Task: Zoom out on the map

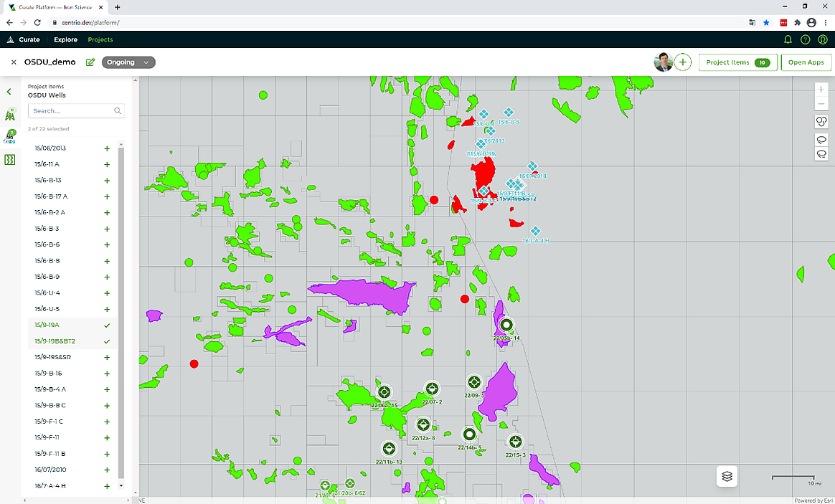Action: point(821,104)
